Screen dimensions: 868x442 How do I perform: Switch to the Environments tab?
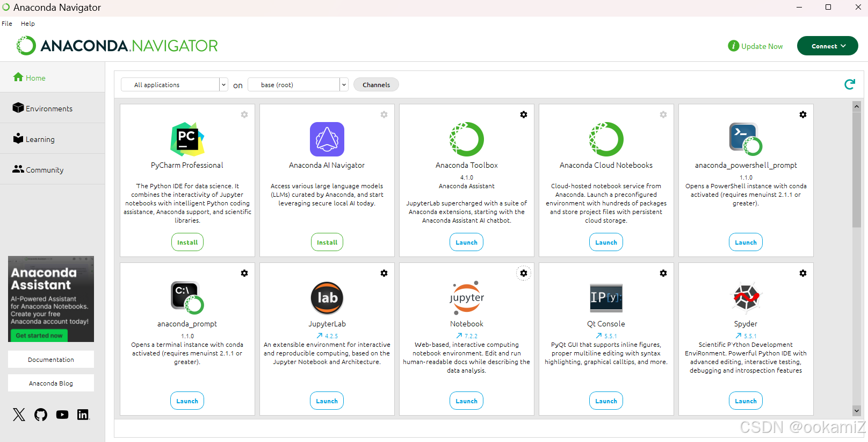(x=53, y=108)
